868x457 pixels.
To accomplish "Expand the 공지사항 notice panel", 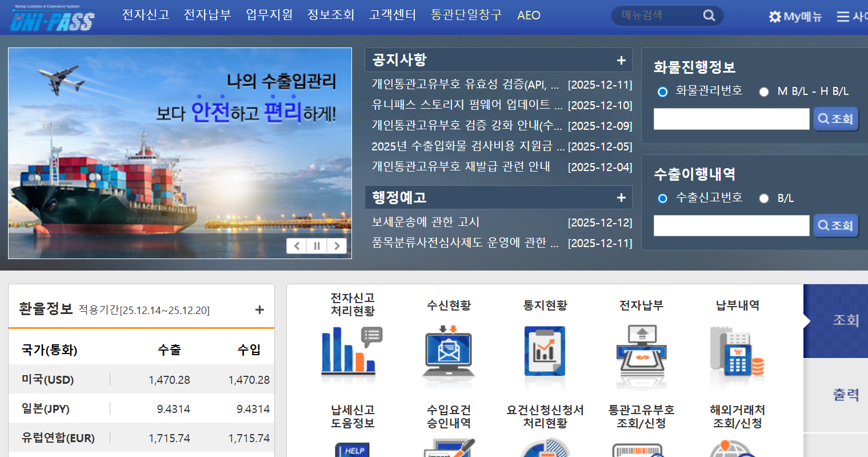I will 620,59.
